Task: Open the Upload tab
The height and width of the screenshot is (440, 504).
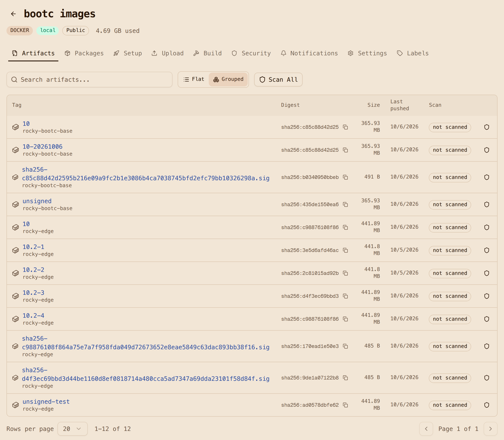Action: point(168,53)
